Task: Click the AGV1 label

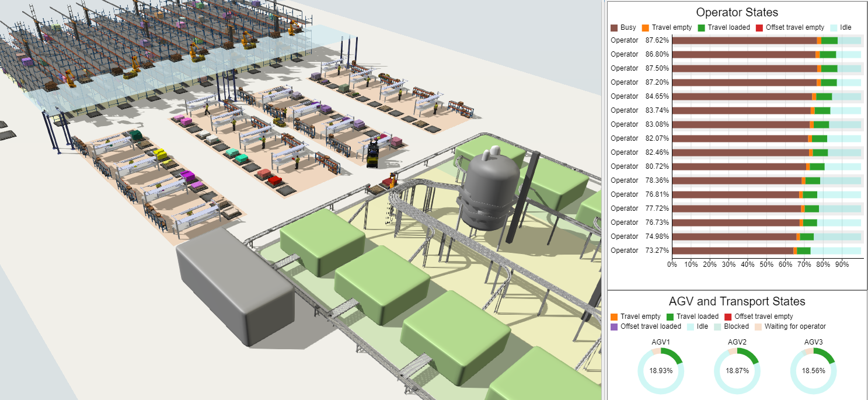Action: coord(661,342)
